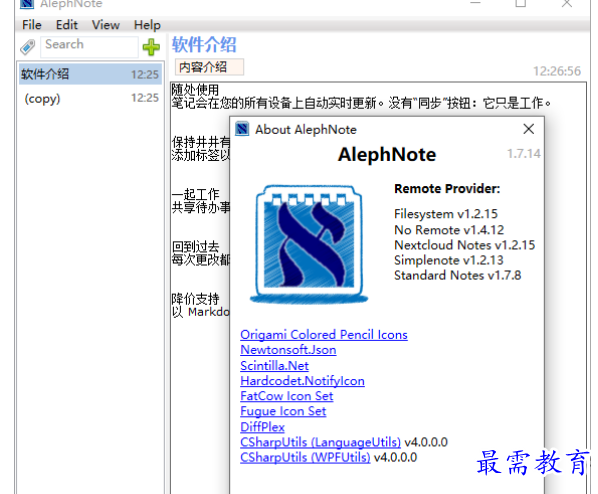Click the AlephNote icon in the About title bar
Viewport: 598px width, 494px height.
click(x=242, y=129)
